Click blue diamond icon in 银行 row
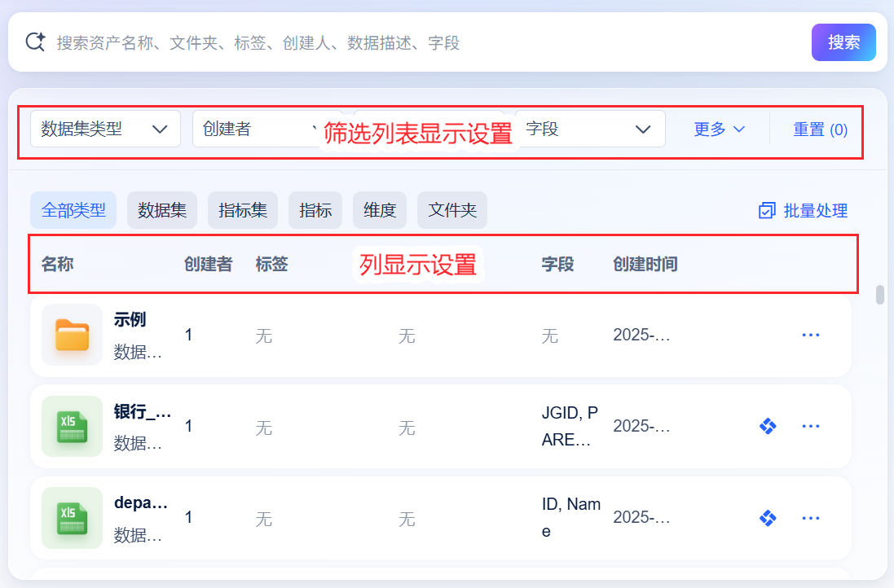Screen dimensions: 894x588 click(x=767, y=426)
